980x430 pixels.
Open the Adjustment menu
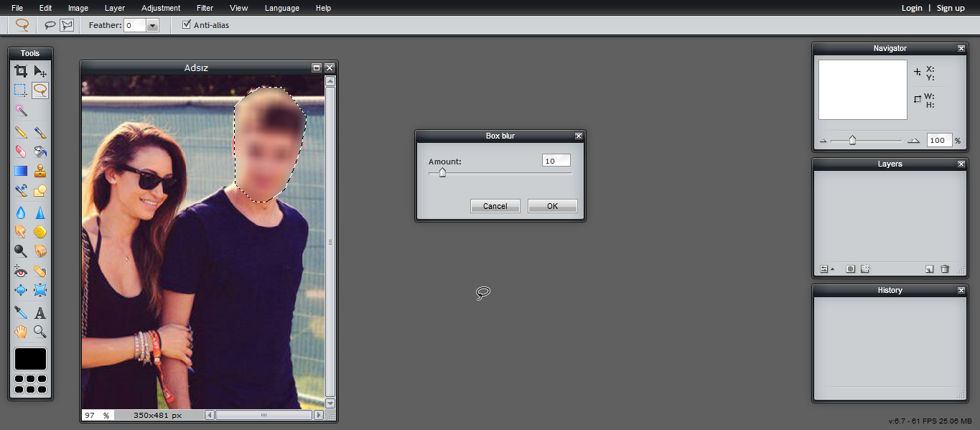(x=160, y=8)
